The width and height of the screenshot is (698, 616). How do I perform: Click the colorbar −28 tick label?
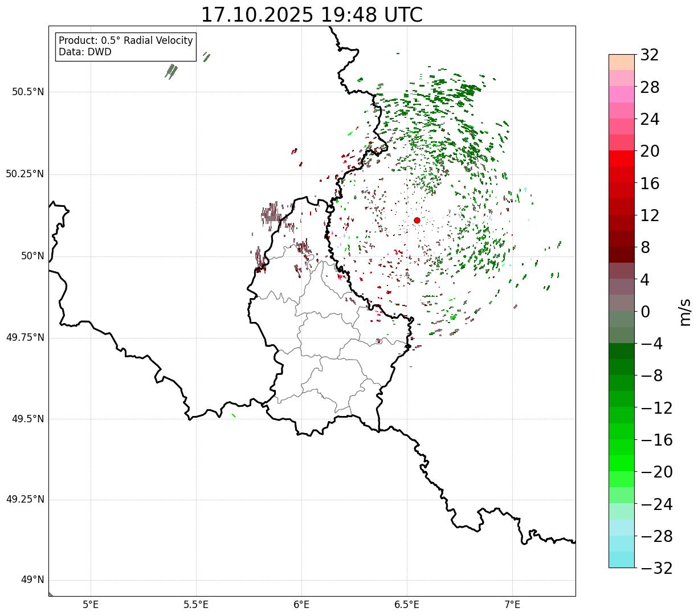656,536
